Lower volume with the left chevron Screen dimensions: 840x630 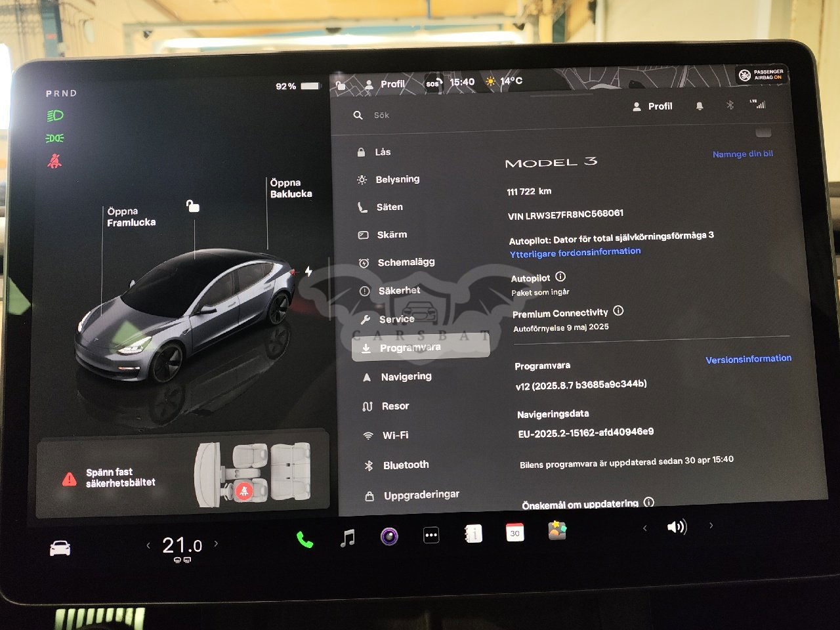(x=644, y=528)
